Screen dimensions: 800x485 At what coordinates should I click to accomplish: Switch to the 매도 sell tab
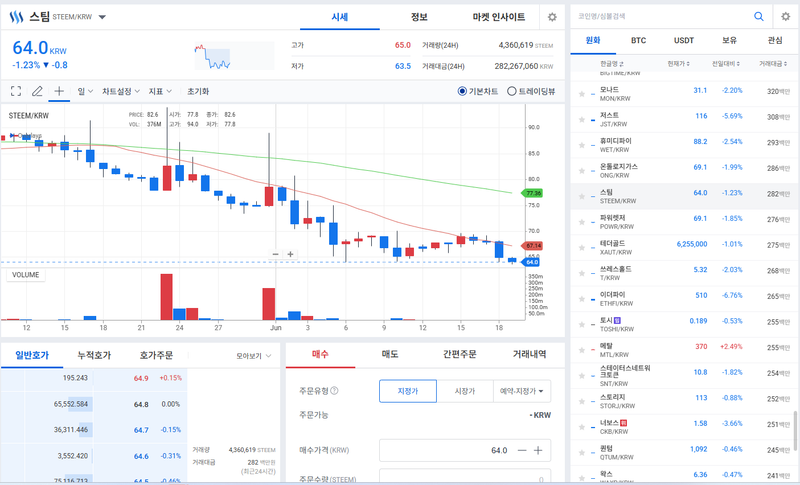[390, 354]
